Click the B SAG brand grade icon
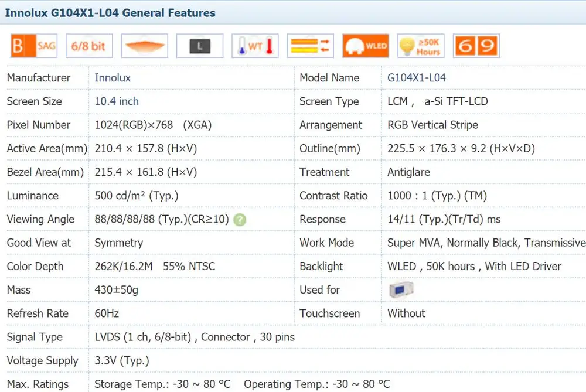The image size is (586, 392). (33, 46)
